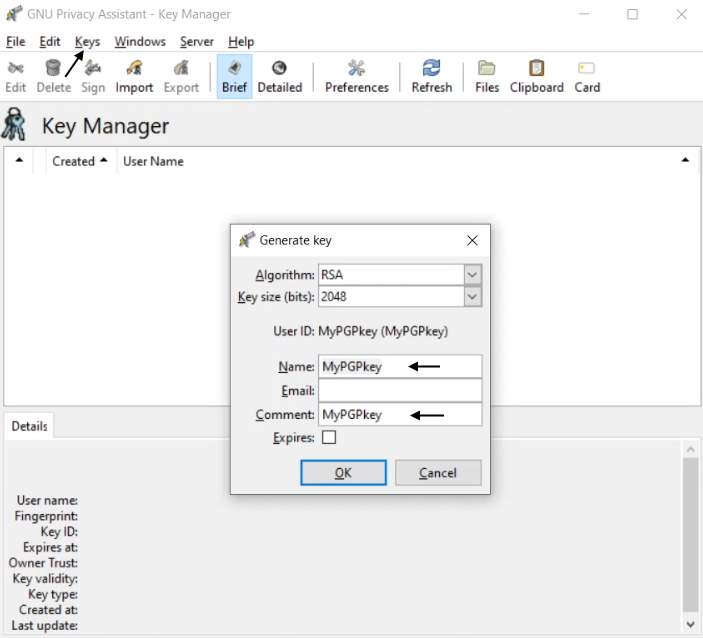Switch to Detailed view mode

[279, 76]
